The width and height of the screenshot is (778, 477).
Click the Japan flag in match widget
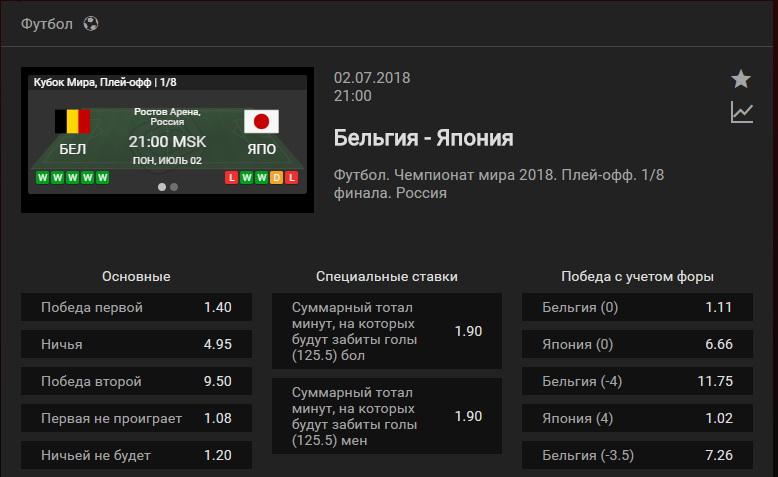click(261, 121)
